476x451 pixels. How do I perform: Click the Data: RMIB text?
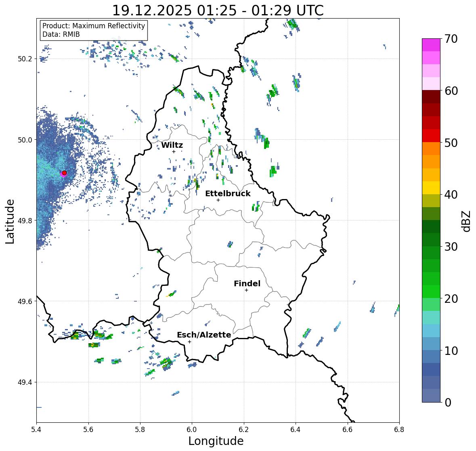click(61, 34)
